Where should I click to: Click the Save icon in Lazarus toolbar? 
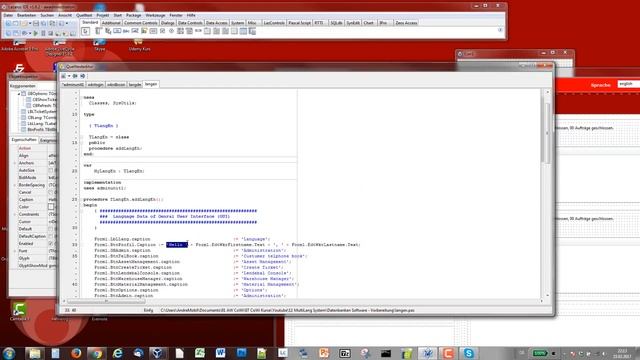coord(36,24)
